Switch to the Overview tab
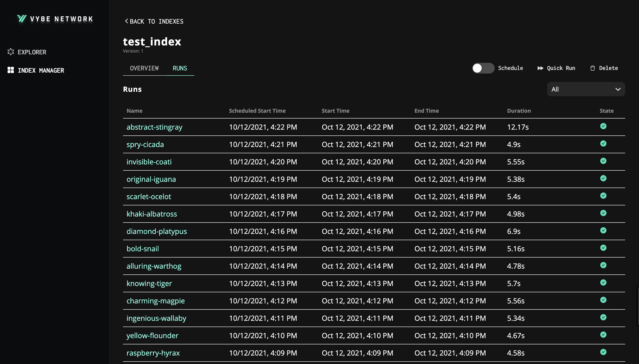Image resolution: width=639 pixels, height=364 pixels. coord(144,68)
